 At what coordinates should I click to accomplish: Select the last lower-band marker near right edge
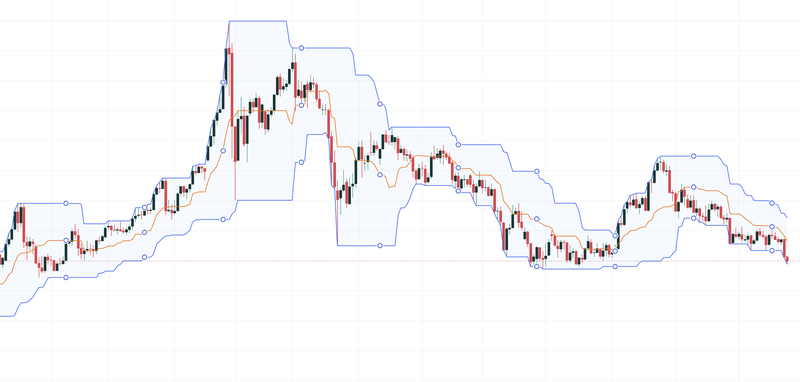(x=772, y=250)
